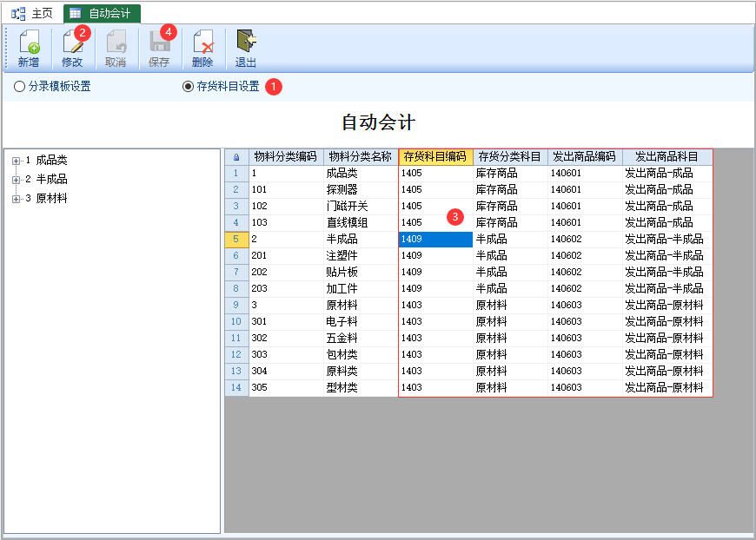756x540 pixels.
Task: Click category code cell 101
Action: tap(286, 190)
